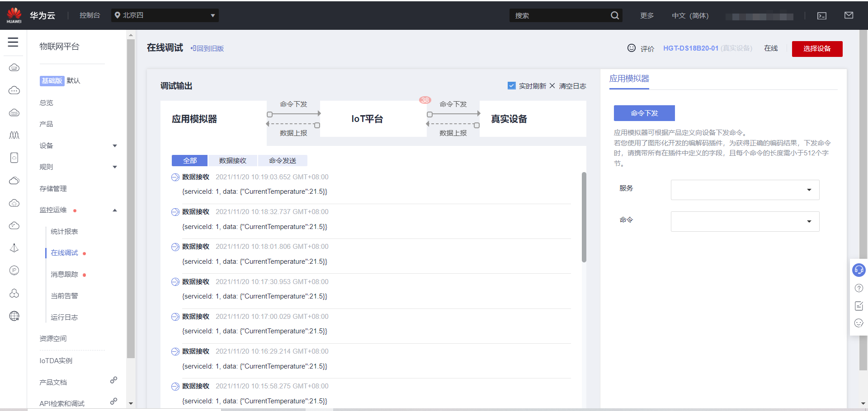Viewport: 868px width, 411px height.
Task: Open the customer service headset icon
Action: pyautogui.click(x=859, y=270)
